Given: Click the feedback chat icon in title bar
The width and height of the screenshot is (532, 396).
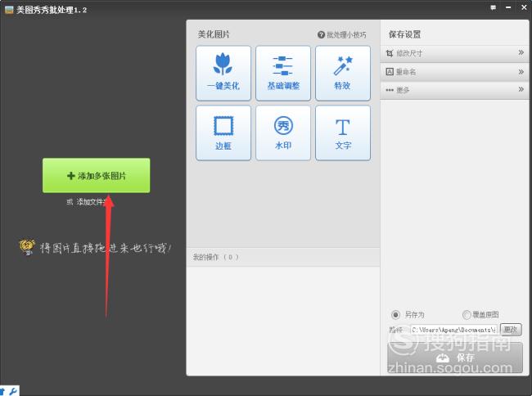Looking at the screenshot, I should pyautogui.click(x=493, y=7).
